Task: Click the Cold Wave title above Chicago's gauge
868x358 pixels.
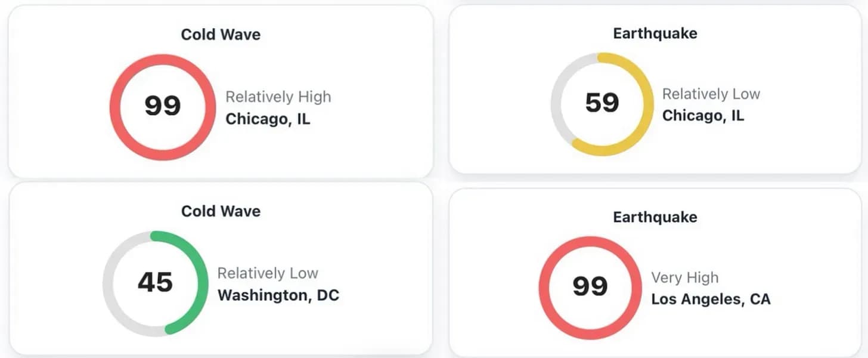Action: pyautogui.click(x=221, y=34)
